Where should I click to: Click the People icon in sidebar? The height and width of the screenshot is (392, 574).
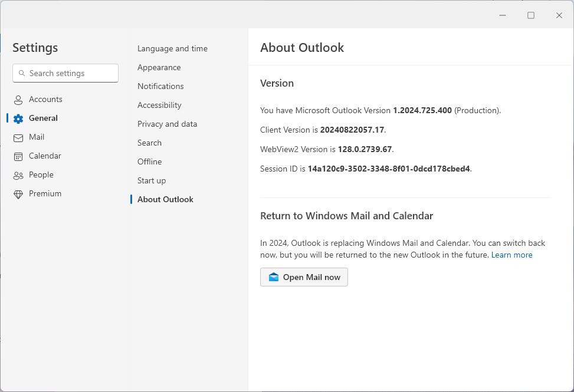coord(18,176)
